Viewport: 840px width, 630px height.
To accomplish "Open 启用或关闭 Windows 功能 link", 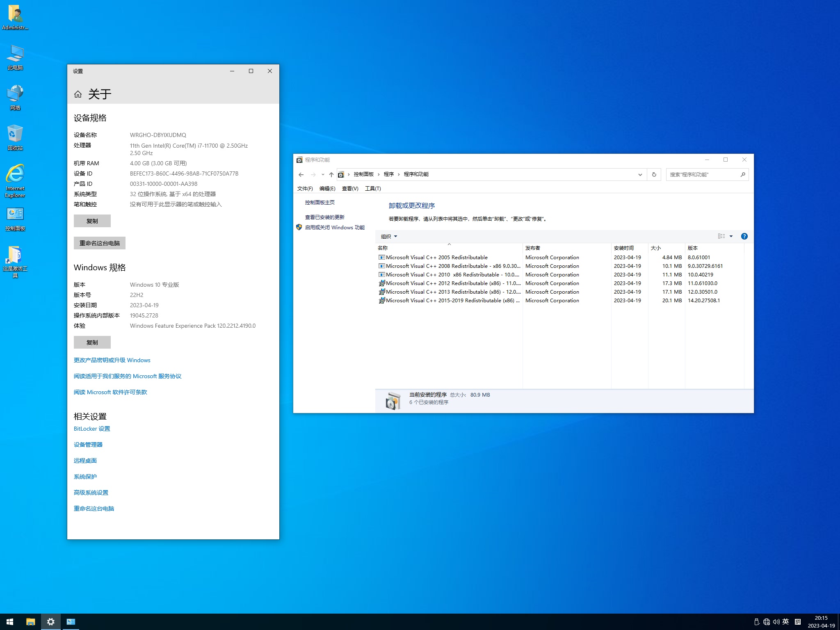I will tap(335, 228).
